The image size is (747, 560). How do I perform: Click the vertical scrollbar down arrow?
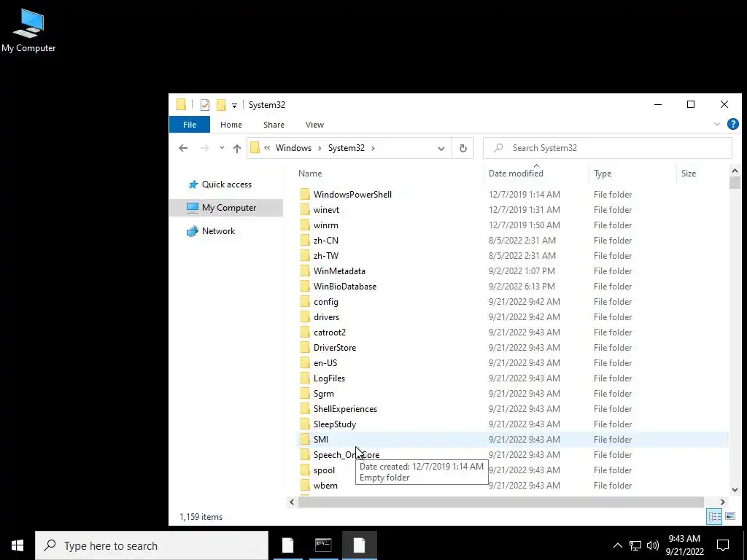[x=735, y=489]
